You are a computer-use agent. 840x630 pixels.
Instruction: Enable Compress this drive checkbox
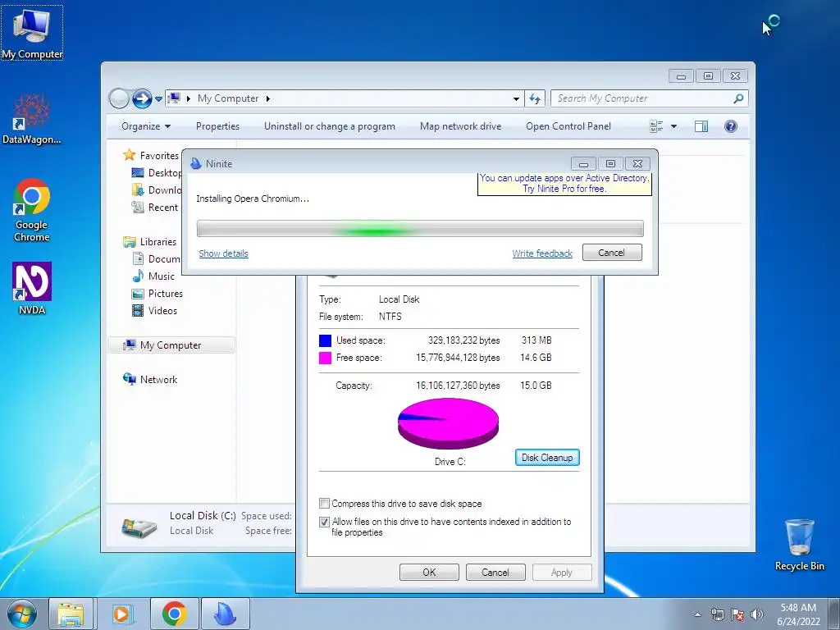click(324, 504)
